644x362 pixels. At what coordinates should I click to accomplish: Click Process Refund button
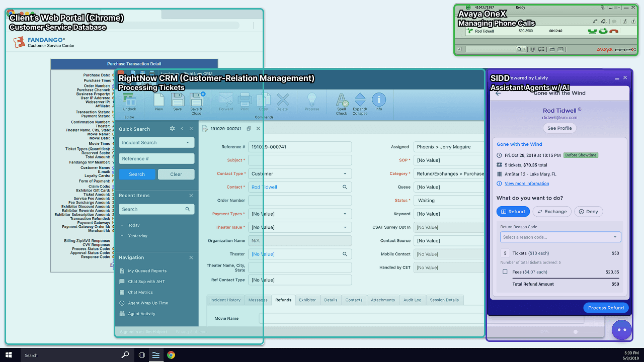click(606, 308)
